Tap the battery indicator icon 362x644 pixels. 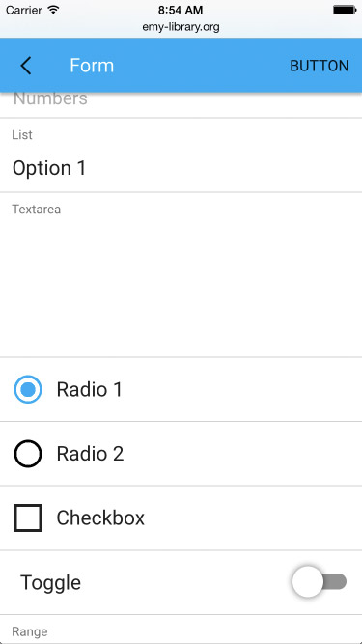pyautogui.click(x=344, y=11)
